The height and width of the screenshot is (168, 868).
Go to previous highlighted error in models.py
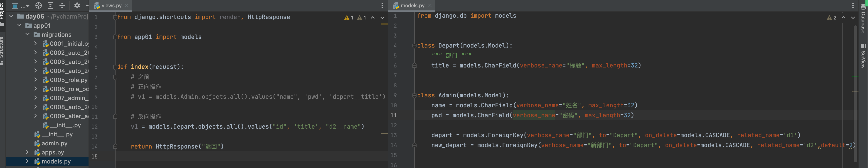coord(843,17)
